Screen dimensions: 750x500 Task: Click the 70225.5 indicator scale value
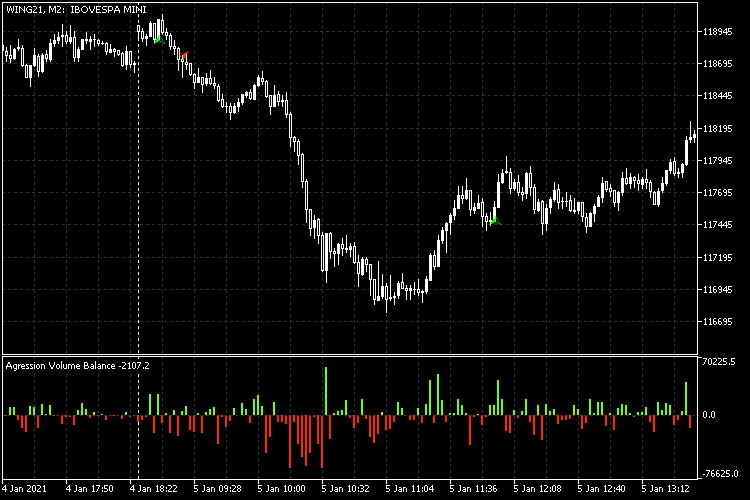(718, 362)
